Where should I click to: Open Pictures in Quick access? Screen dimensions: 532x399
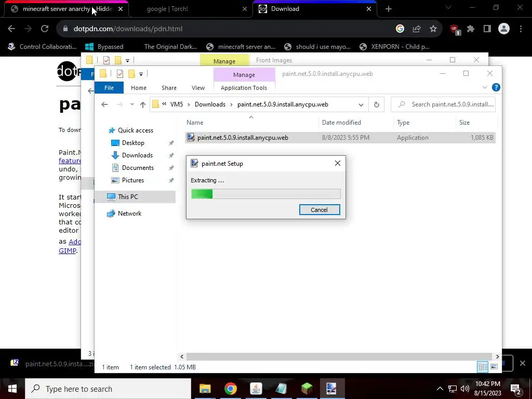pyautogui.click(x=132, y=180)
